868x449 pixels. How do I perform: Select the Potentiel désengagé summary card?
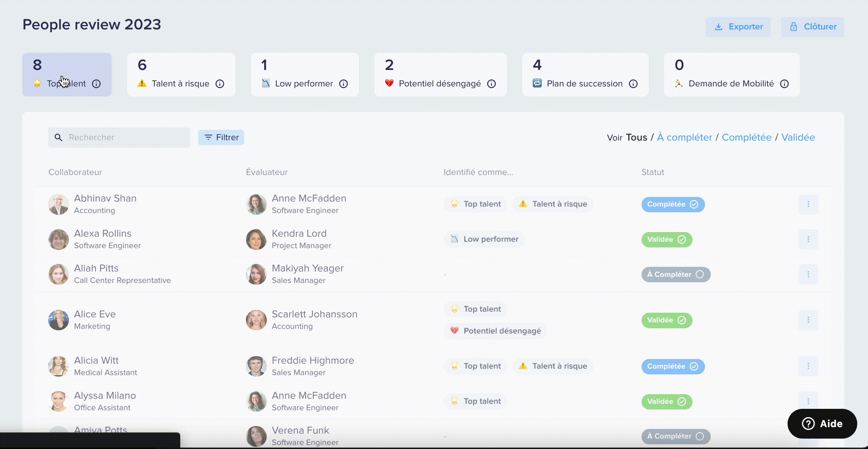pos(440,75)
